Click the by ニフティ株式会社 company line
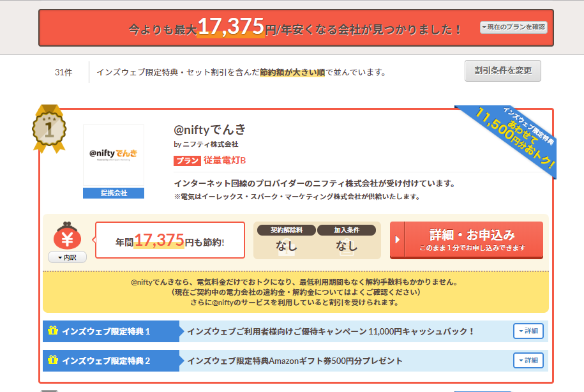584x392 pixels. (x=206, y=144)
